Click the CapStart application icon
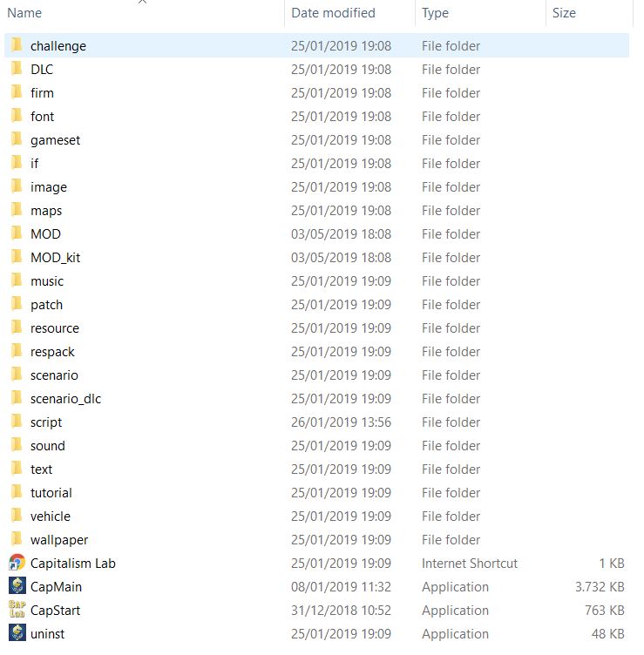The image size is (644, 655). click(x=17, y=610)
